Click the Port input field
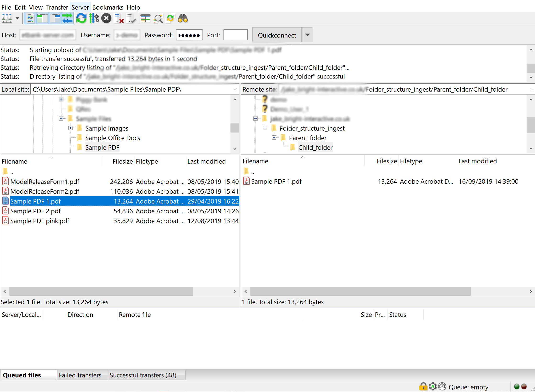Viewport: 535px width, 392px height. [235, 35]
